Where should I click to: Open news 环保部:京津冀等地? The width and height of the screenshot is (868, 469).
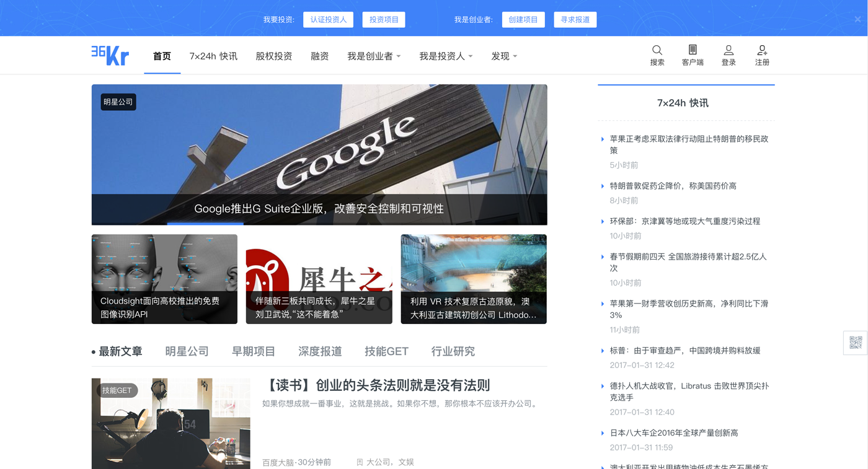(x=684, y=221)
